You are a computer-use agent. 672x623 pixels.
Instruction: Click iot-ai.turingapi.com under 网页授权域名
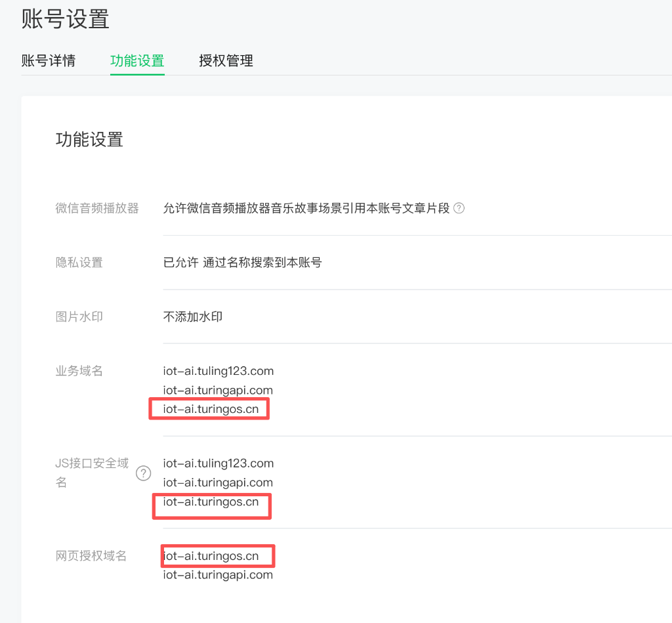pos(218,575)
